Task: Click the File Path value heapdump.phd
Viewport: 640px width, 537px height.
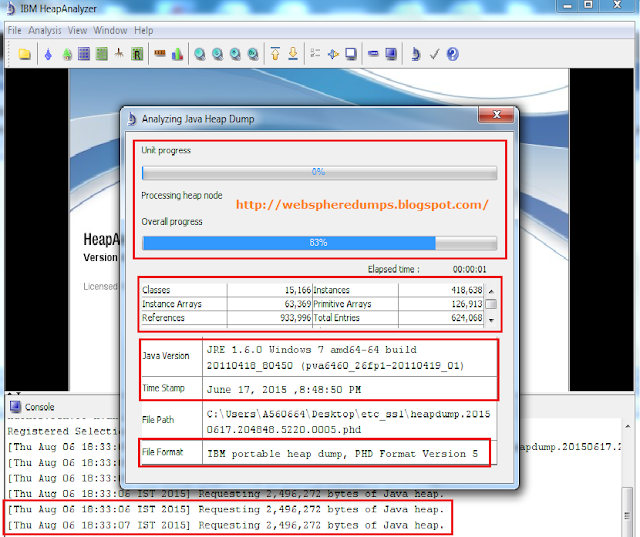Action: (x=348, y=422)
